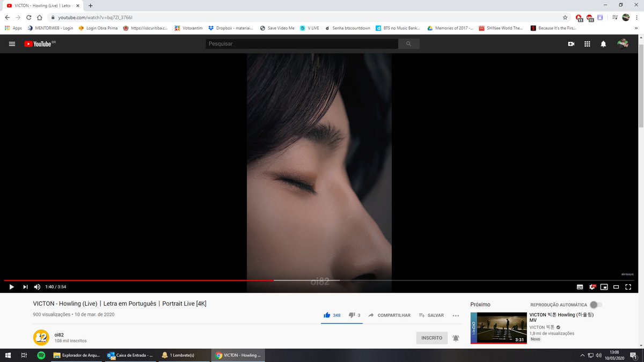This screenshot has height=362, width=644.
Task: Open the oi82 channel avatar
Action: [41, 337]
